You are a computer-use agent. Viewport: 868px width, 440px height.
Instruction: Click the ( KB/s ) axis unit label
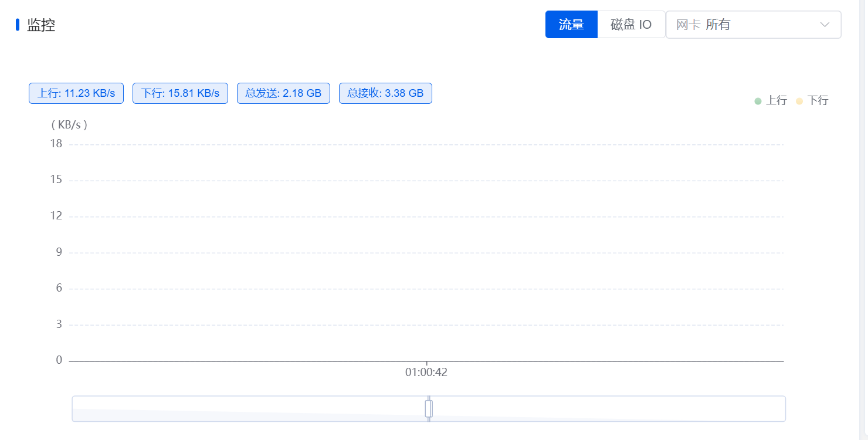pos(69,125)
